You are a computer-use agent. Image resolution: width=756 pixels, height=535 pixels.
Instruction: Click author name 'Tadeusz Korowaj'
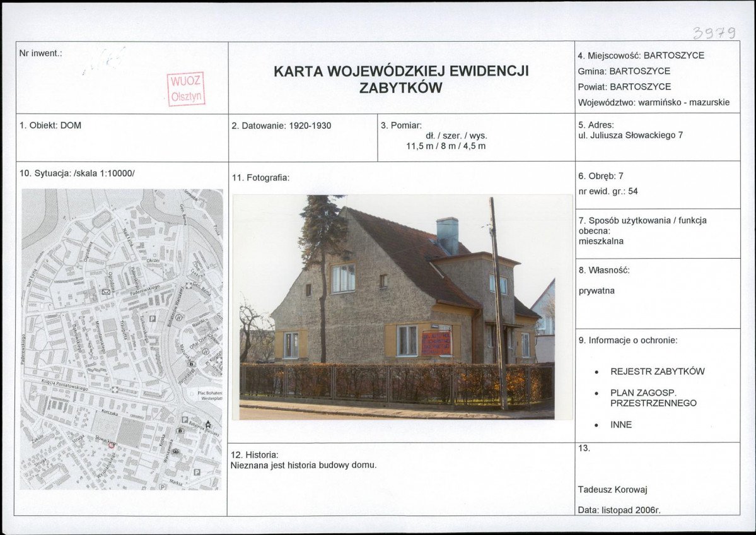[612, 490]
